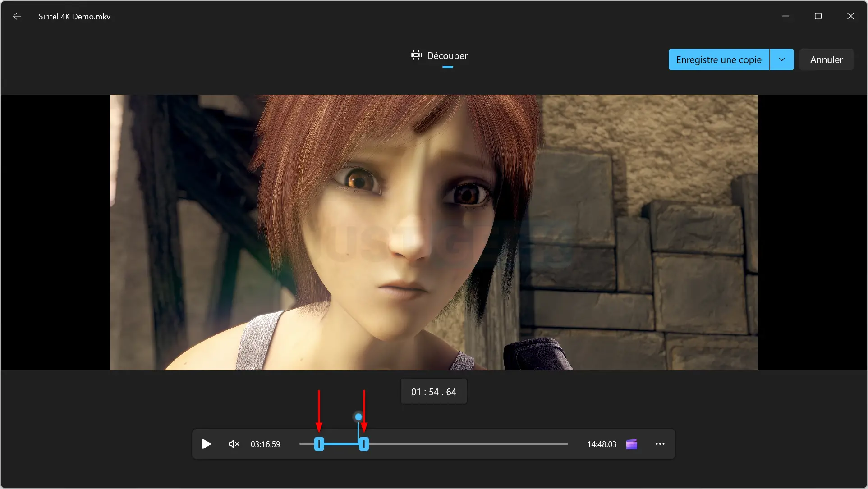Image resolution: width=868 pixels, height=489 pixels.
Task: Select the right trim end handle
Action: (x=364, y=444)
